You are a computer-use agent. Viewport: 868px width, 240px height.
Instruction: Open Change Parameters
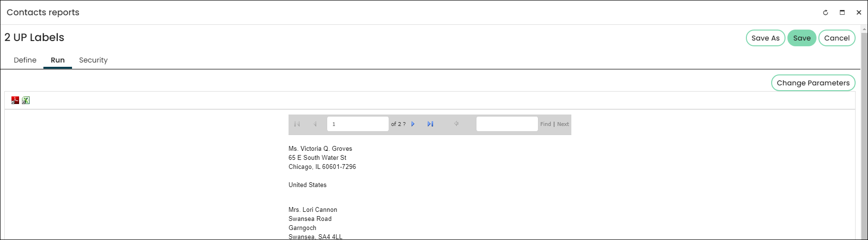pyautogui.click(x=813, y=83)
